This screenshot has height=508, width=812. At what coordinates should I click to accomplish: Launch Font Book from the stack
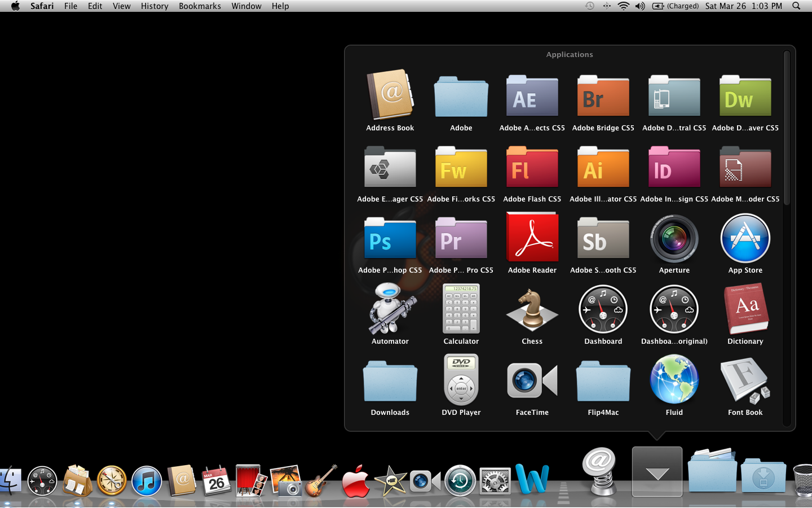coord(745,381)
